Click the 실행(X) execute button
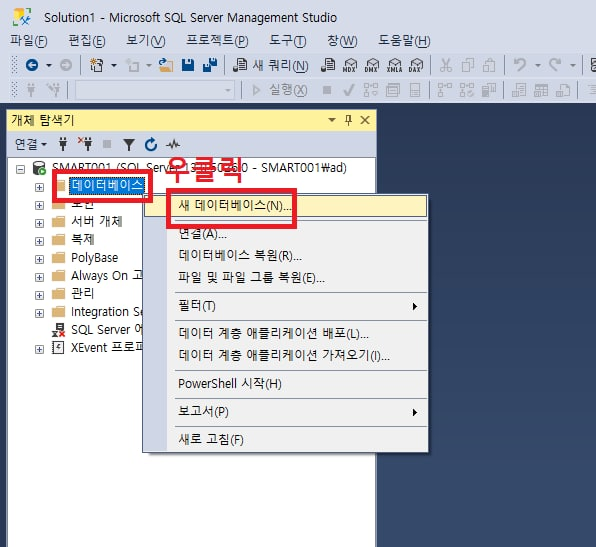This screenshot has height=547, width=596. coord(279,90)
